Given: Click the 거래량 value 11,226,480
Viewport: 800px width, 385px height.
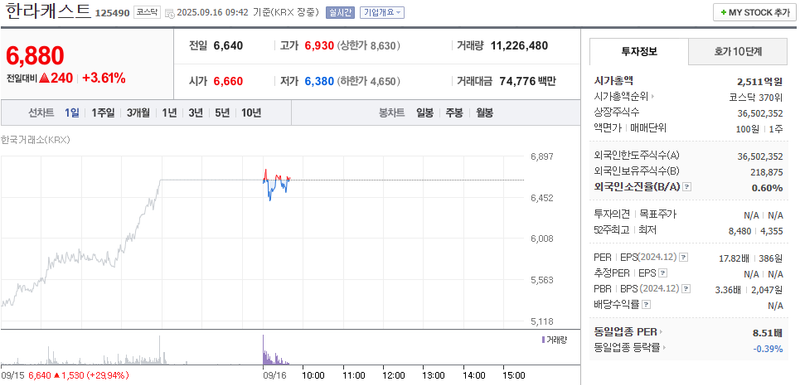Looking at the screenshot, I should [519, 46].
